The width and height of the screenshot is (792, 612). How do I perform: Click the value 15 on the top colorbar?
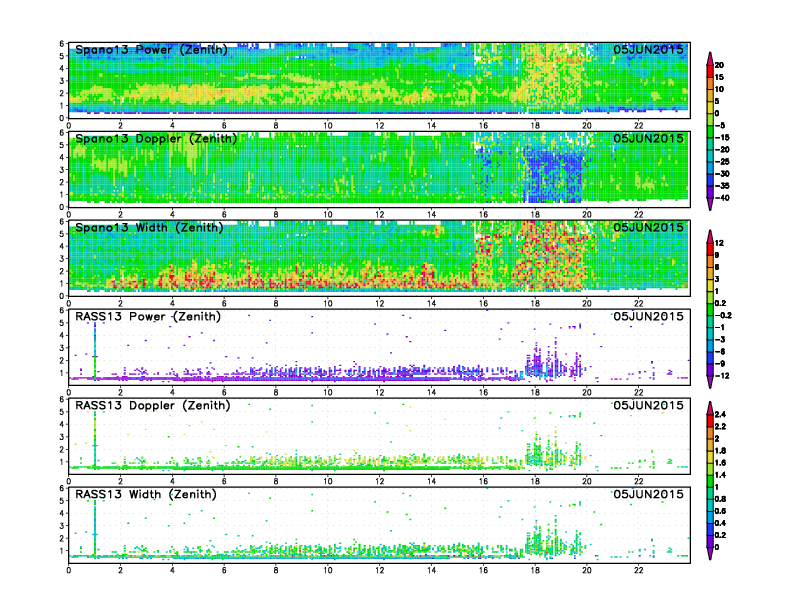coord(719,77)
